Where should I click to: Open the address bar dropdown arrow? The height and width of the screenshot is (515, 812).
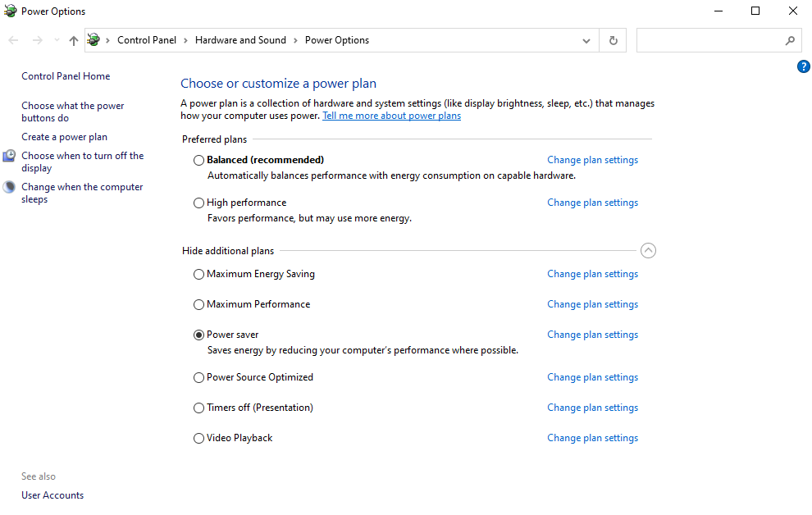coord(586,39)
